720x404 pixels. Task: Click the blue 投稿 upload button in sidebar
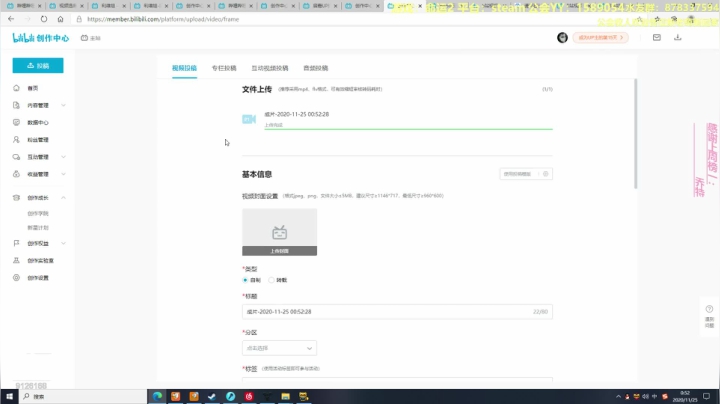[x=38, y=66]
